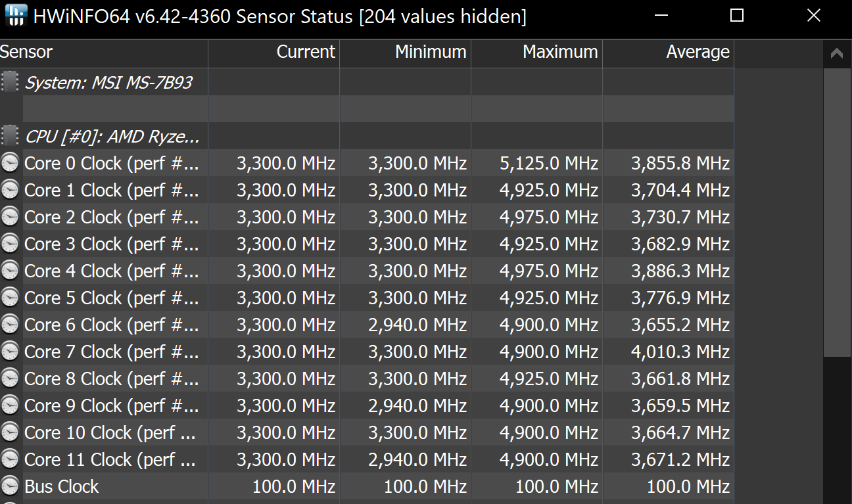
Task: Click Core 9 average value 3,659.5 MHz
Action: pyautogui.click(x=680, y=405)
